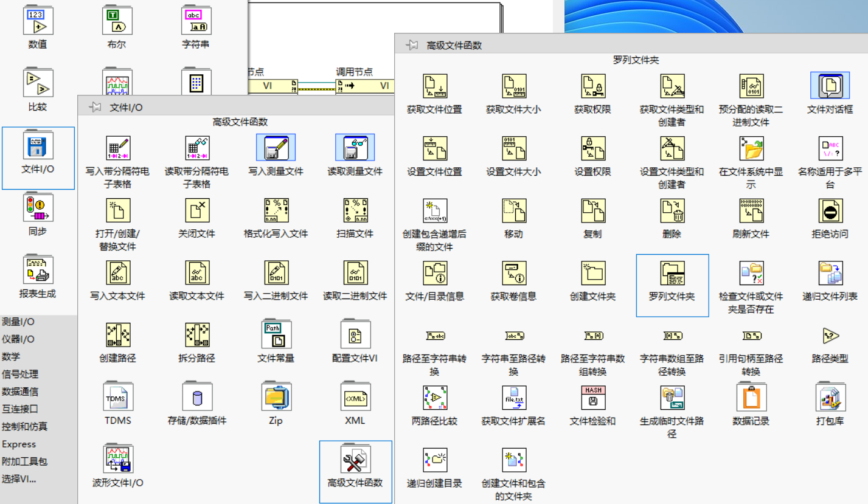Select 读取带分隔符电子表格 function

(197, 148)
